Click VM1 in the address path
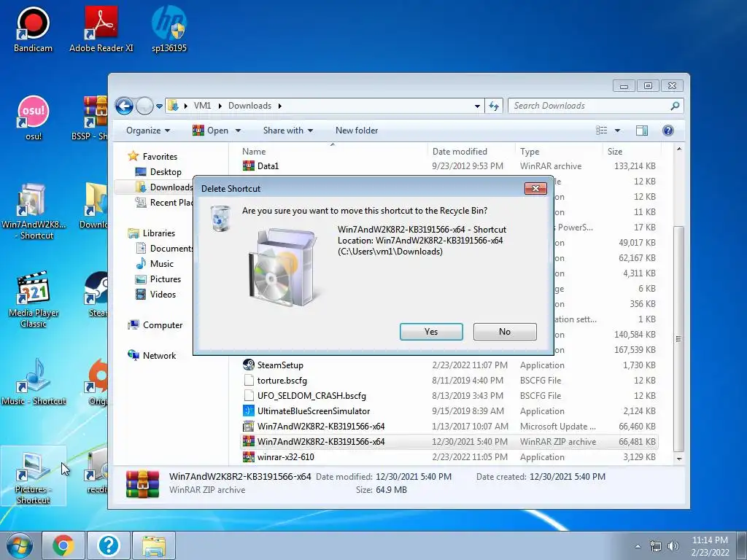 [x=202, y=106]
